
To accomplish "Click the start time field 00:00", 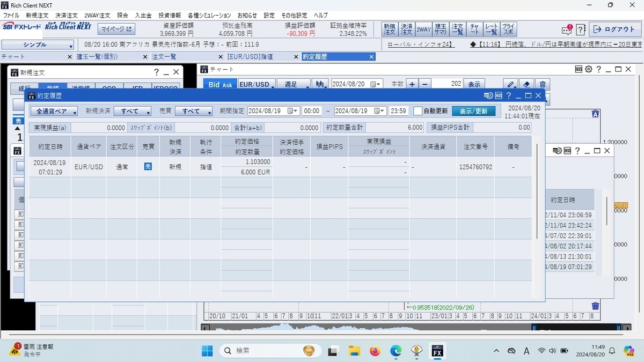I will 312,111.
